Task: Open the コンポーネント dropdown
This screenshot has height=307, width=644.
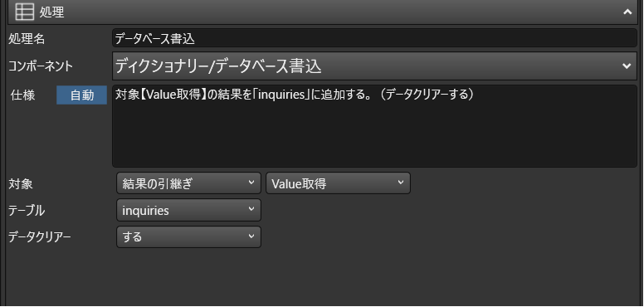Action: pyautogui.click(x=374, y=66)
